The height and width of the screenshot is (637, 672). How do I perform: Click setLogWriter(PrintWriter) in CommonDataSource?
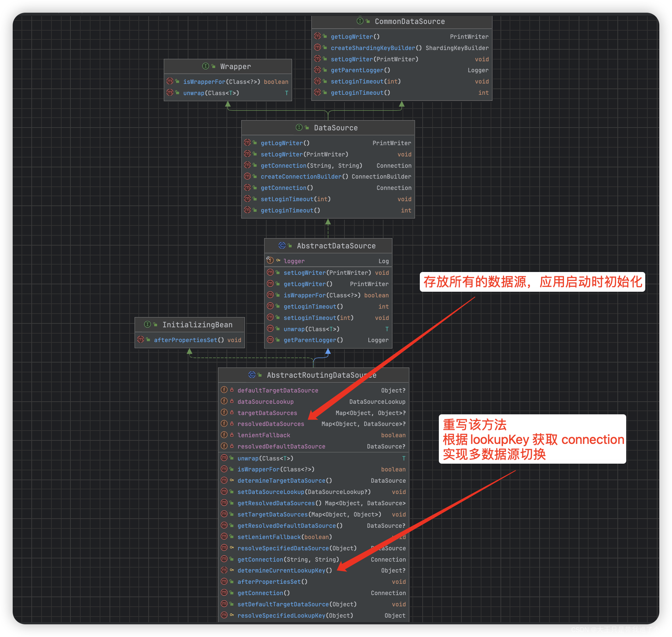coord(374,59)
